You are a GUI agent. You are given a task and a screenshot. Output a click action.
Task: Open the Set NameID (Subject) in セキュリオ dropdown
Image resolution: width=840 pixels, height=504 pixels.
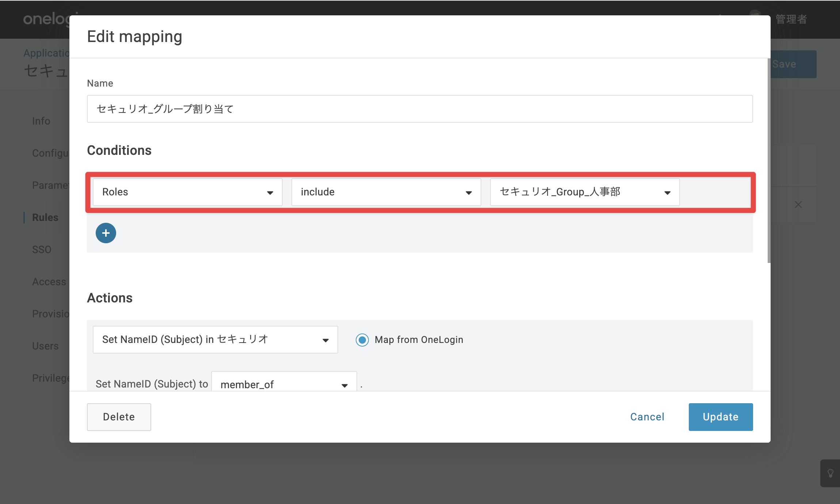point(215,340)
